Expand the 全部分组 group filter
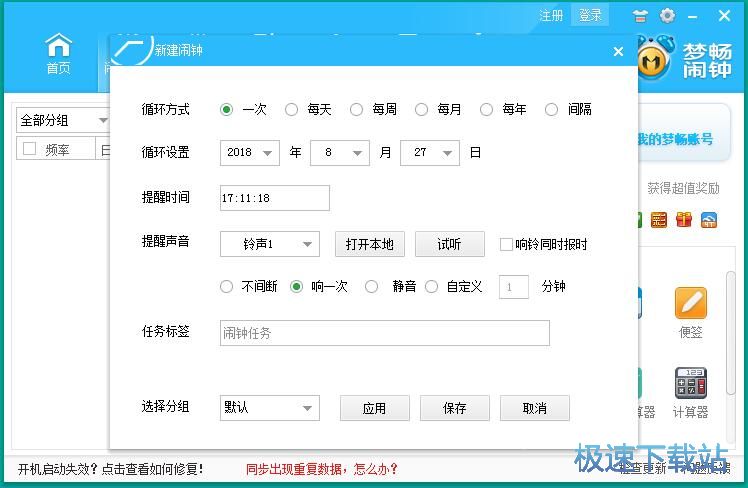Viewport: 748px width, 488px height. click(x=63, y=120)
